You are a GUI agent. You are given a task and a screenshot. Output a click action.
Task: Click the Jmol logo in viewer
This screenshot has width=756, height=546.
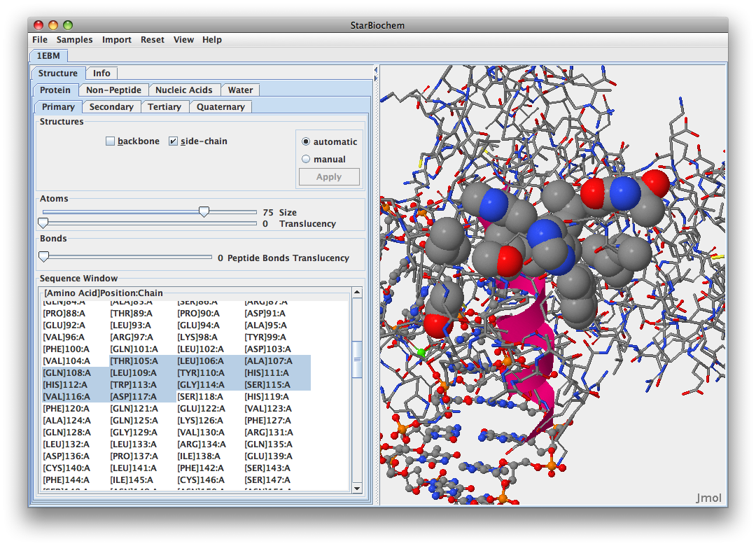pyautogui.click(x=708, y=498)
